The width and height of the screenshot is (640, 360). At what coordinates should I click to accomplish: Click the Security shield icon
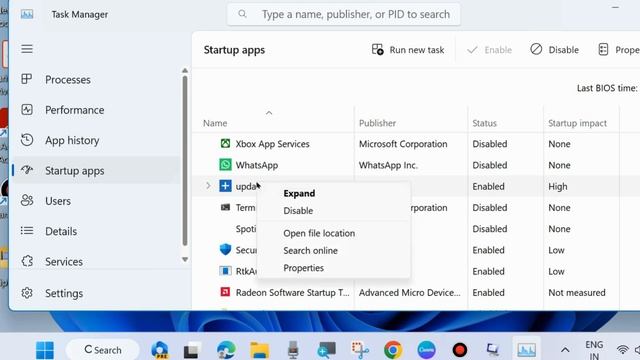pyautogui.click(x=225, y=249)
